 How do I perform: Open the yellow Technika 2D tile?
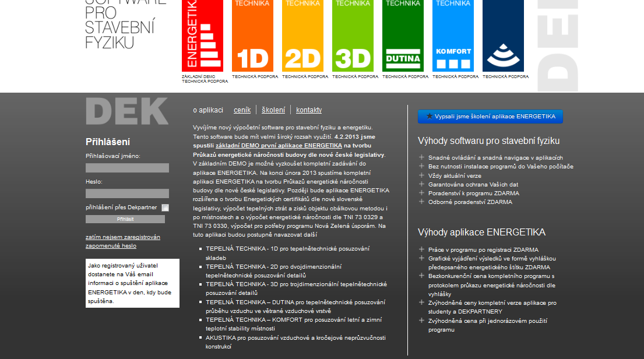(x=302, y=36)
